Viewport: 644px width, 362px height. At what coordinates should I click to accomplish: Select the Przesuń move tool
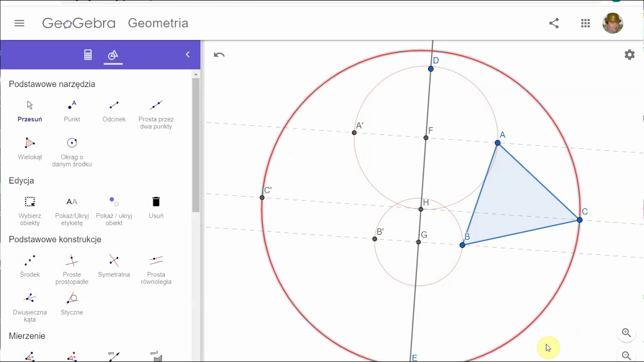pos(30,112)
